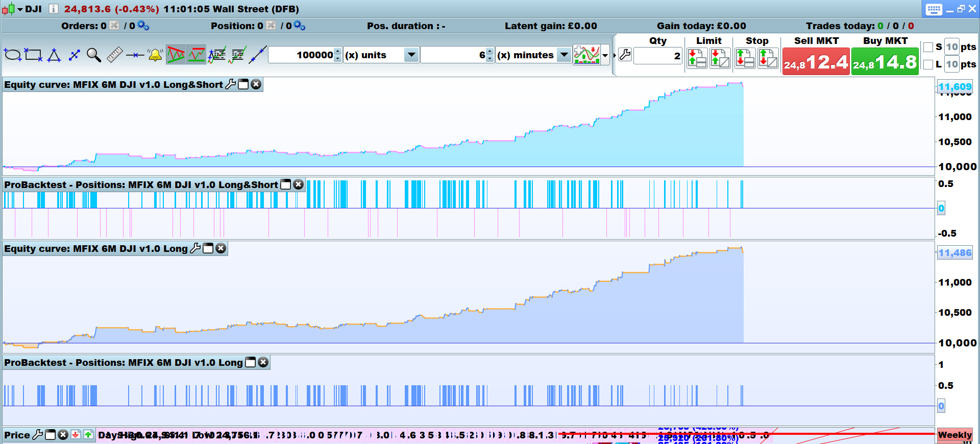This screenshot has width=980, height=444.
Task: Enable the S stop checkbox
Action: (928, 47)
